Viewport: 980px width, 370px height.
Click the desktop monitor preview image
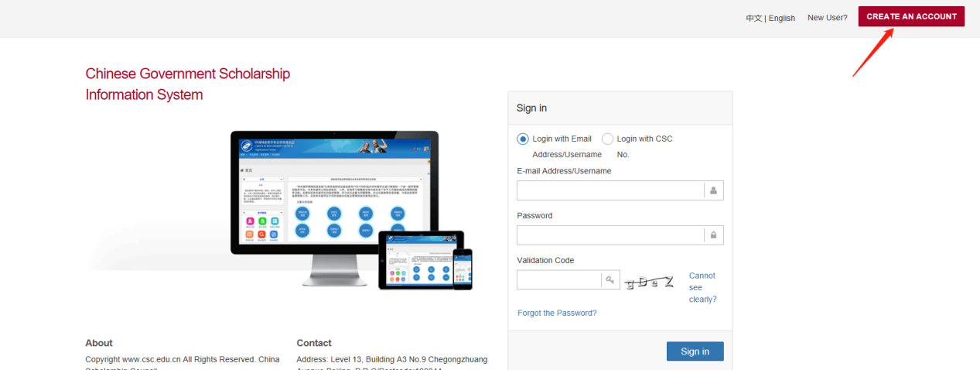[334, 194]
